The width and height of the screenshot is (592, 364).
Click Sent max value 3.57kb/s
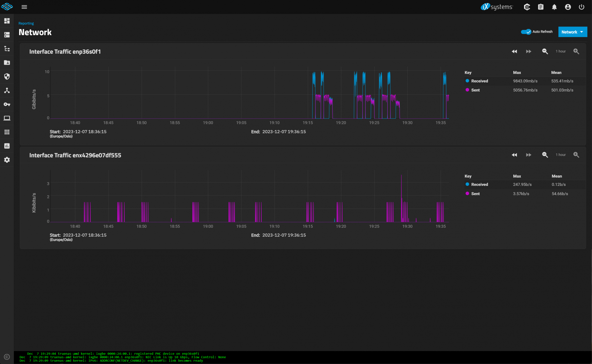tap(521, 194)
